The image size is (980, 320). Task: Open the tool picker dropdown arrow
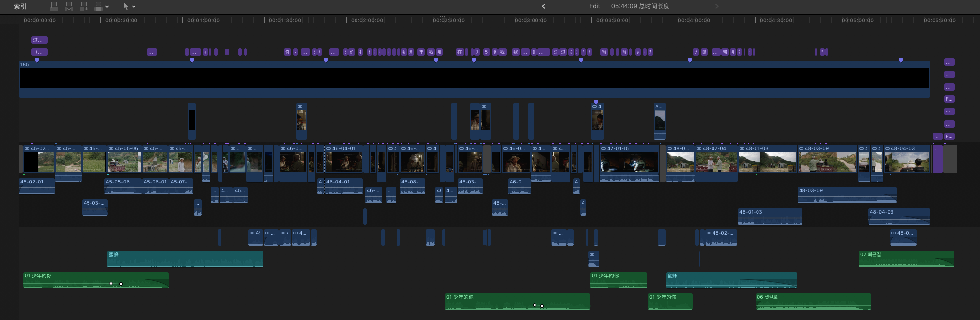(x=134, y=7)
